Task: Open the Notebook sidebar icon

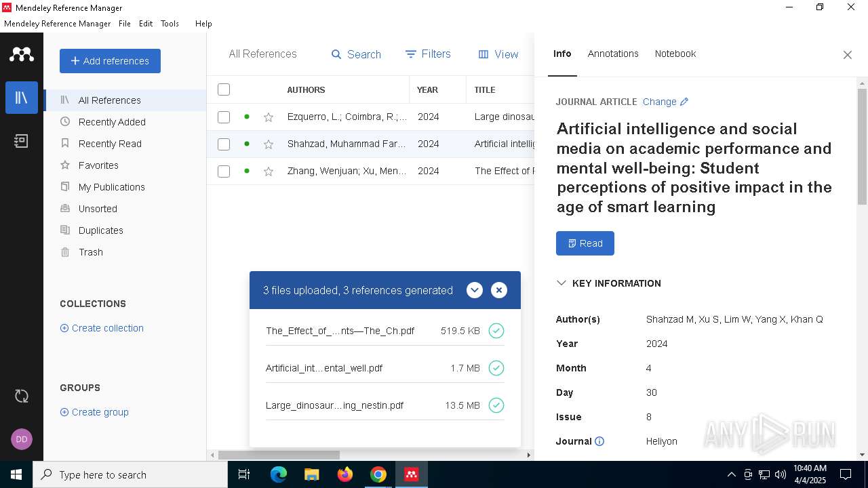Action: 22,141
